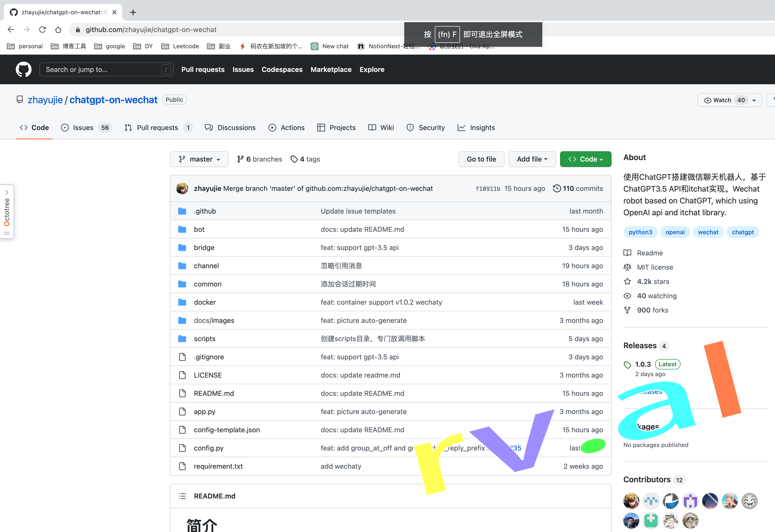Open the channel folder icon

click(x=182, y=266)
